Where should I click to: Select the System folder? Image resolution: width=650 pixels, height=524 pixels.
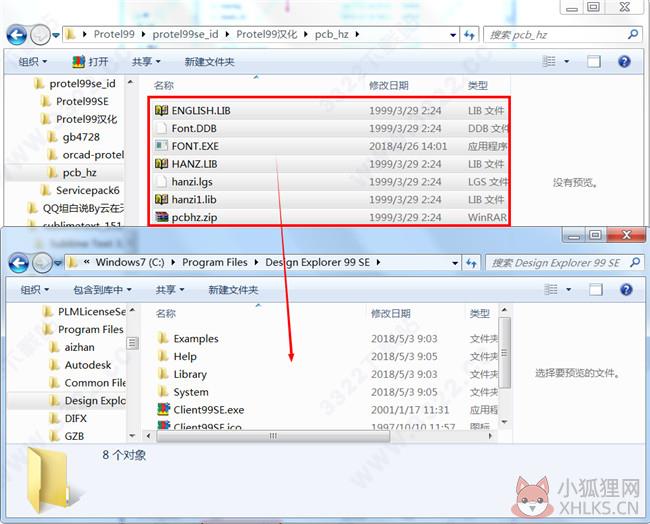point(183,392)
